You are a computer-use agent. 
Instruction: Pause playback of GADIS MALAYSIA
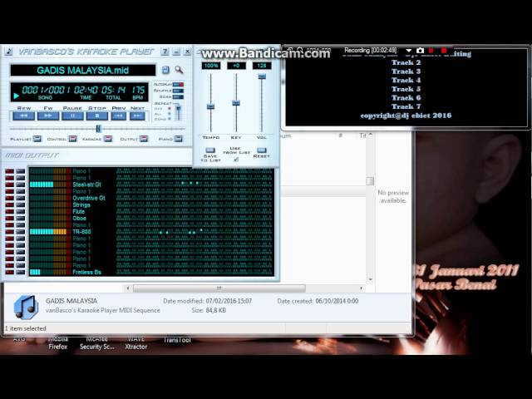(x=72, y=116)
